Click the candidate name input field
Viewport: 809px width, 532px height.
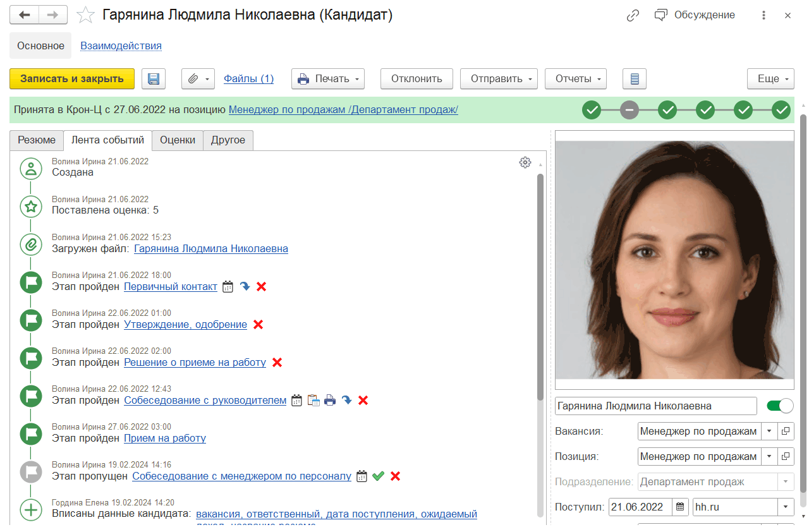click(x=655, y=406)
